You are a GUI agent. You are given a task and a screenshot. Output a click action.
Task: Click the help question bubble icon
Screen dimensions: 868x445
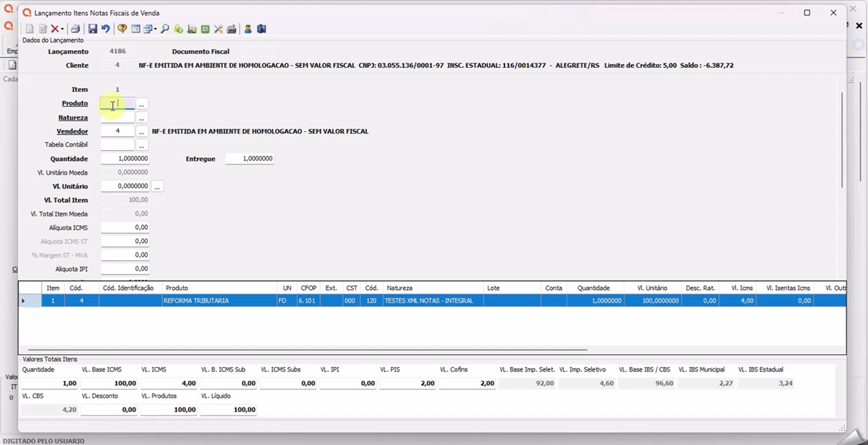pos(122,29)
